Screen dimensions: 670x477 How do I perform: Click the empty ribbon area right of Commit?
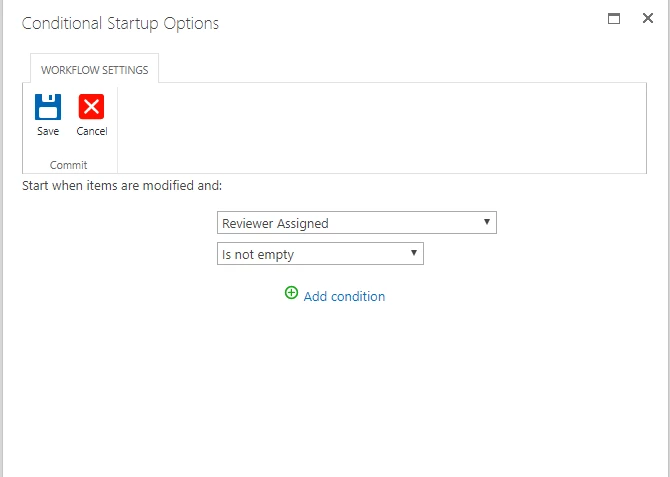click(382, 128)
